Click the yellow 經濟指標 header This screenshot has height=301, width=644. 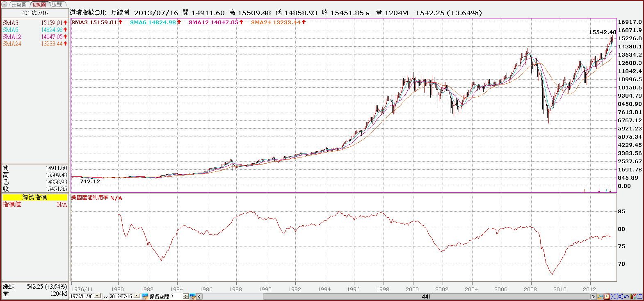click(35, 197)
